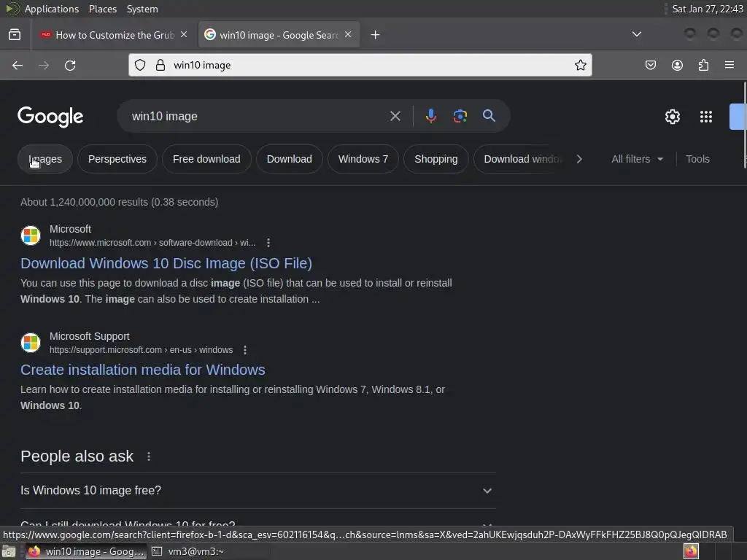
Task: Click the Microsoft result favicon
Action: 31,236
